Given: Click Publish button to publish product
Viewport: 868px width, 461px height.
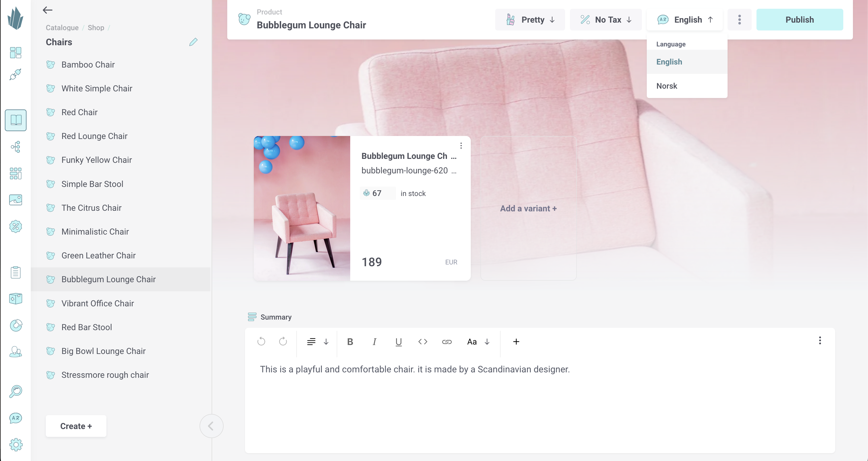Looking at the screenshot, I should pos(800,20).
